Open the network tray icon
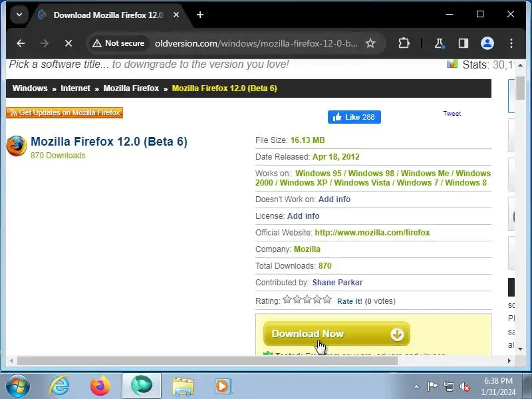The width and height of the screenshot is (532, 399). (448, 386)
